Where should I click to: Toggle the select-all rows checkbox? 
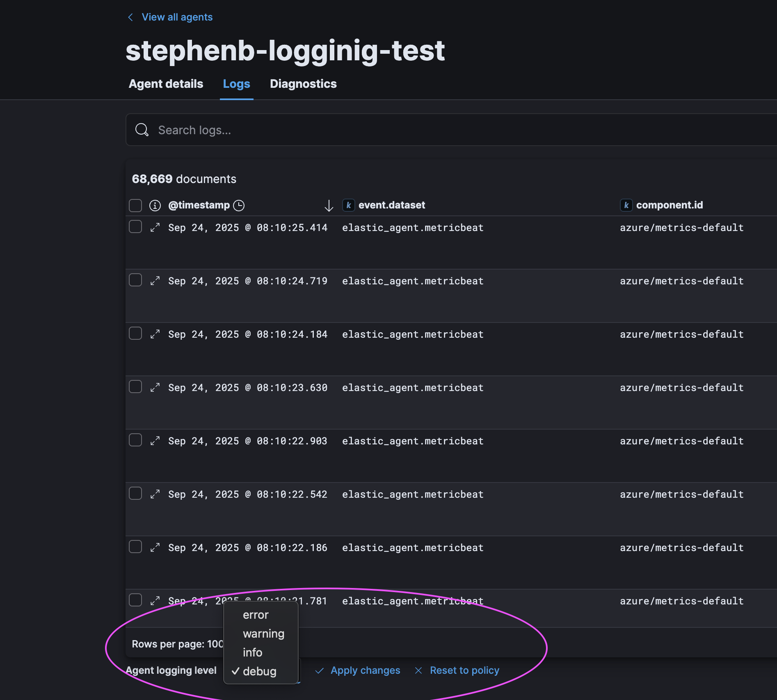point(135,205)
